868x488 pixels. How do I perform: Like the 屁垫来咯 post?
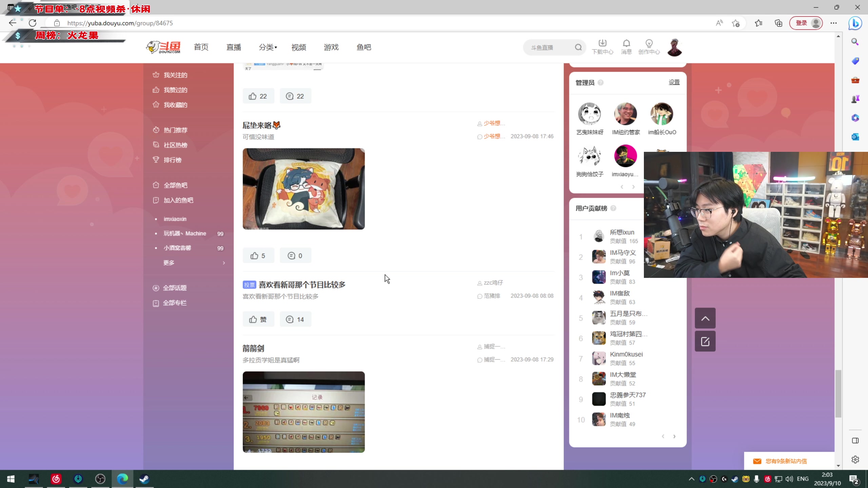coord(258,255)
